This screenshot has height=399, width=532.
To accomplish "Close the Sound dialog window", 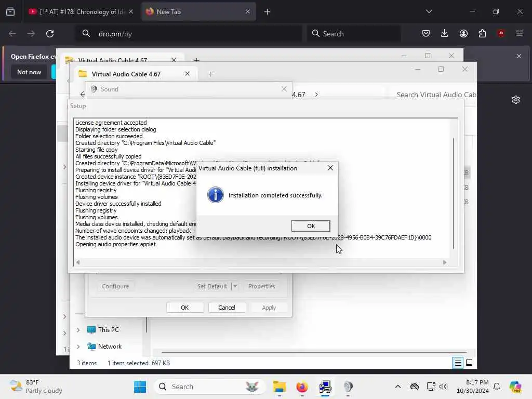I will 284,89.
